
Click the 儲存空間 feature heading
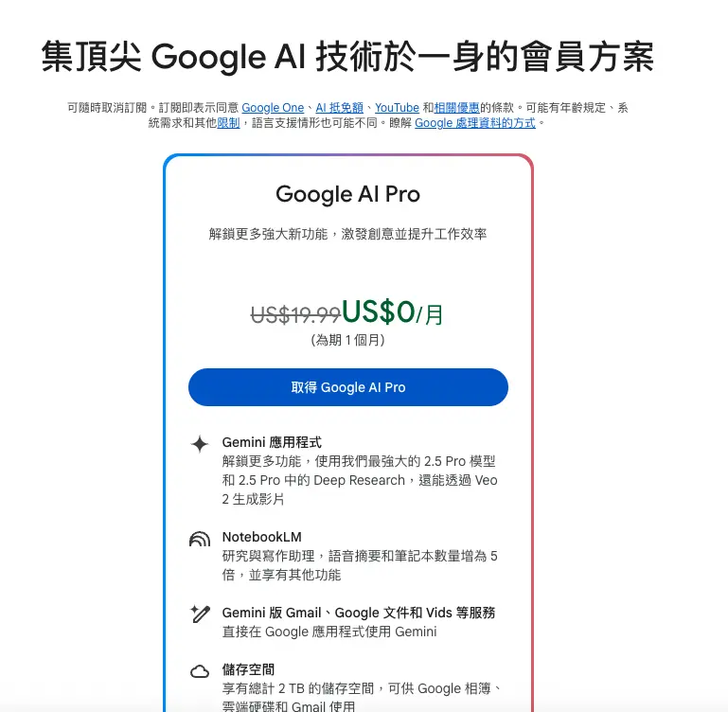(248, 669)
